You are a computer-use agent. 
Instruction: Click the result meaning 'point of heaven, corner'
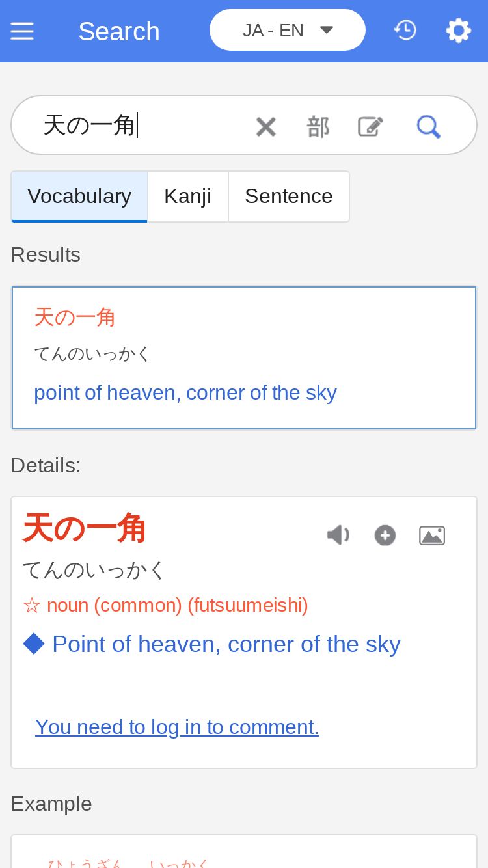[185, 393]
